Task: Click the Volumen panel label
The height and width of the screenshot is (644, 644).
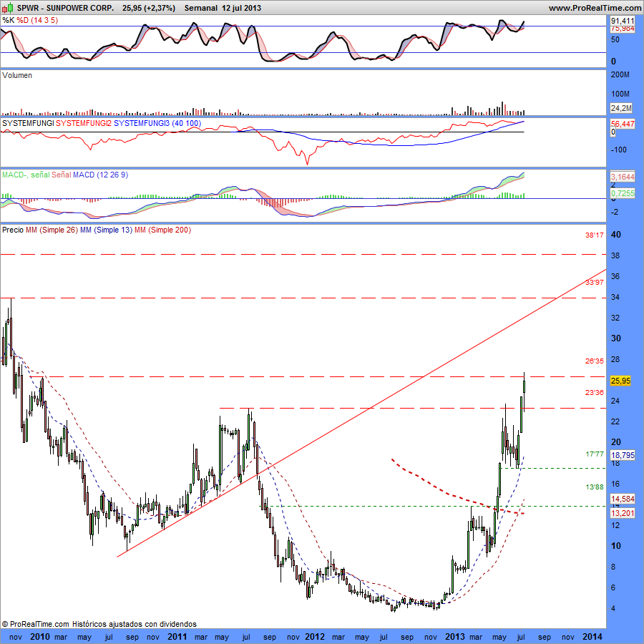Action: [x=17, y=75]
